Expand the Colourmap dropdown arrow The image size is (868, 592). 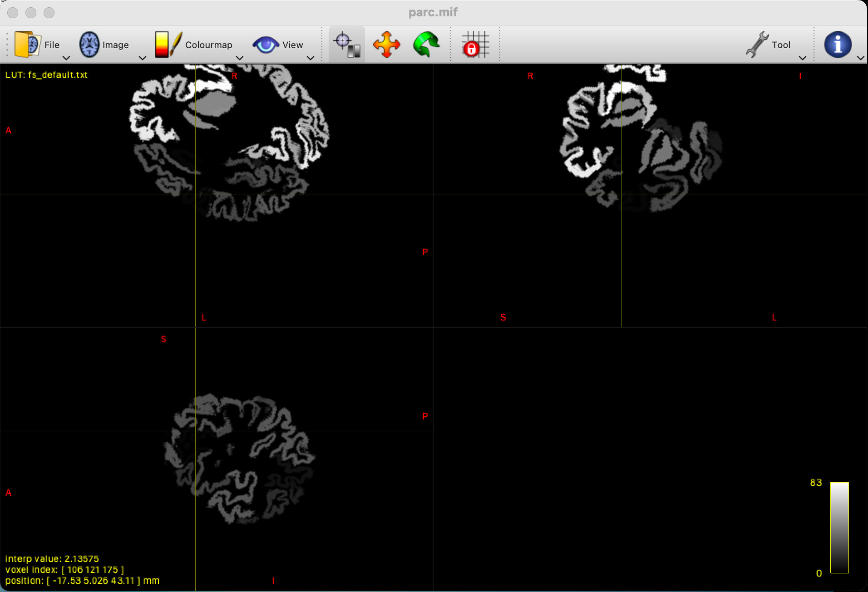[240, 58]
